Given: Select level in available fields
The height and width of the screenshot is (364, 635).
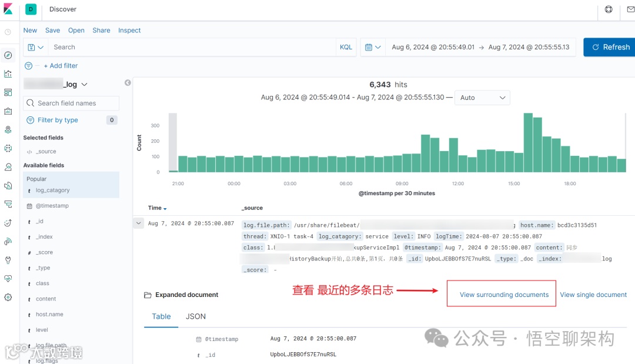Looking at the screenshot, I should (42, 330).
